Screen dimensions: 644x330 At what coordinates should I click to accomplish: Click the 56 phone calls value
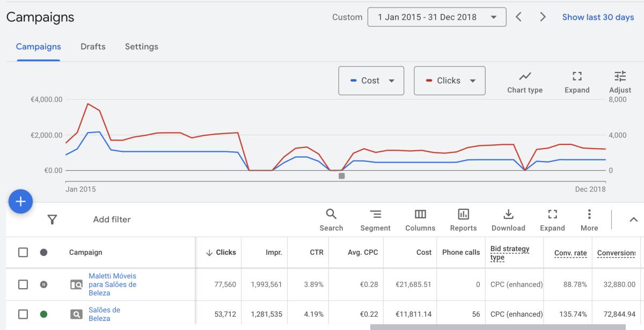click(476, 314)
